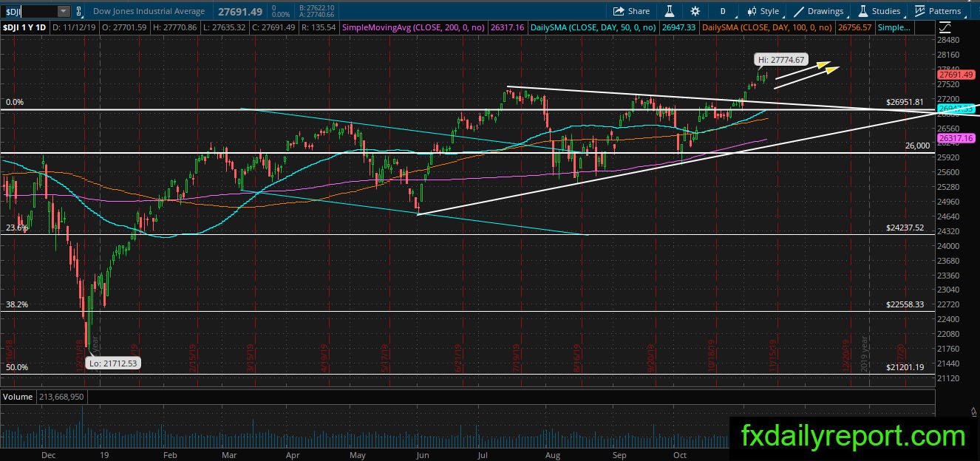Click the 50.0% Fibonacci level label

click(x=16, y=367)
